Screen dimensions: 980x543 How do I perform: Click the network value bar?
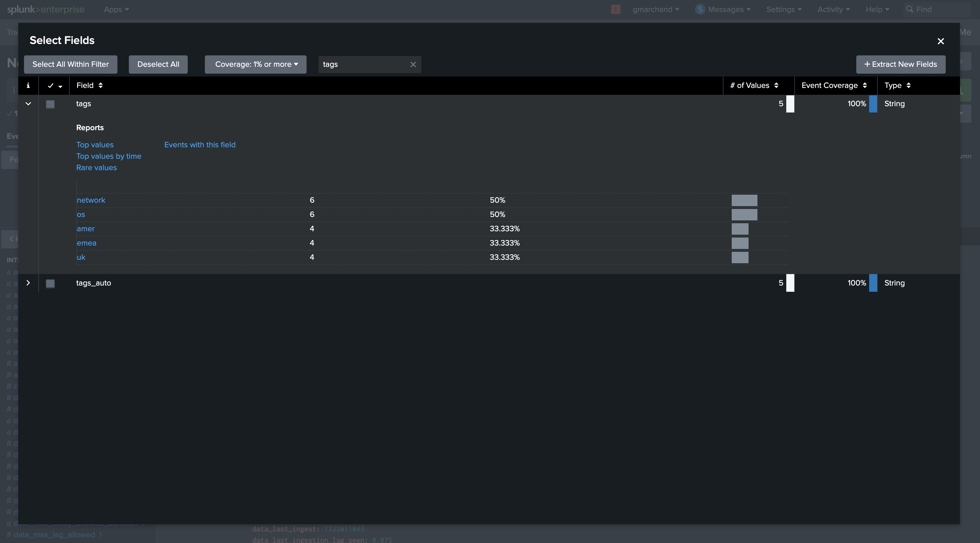(x=744, y=200)
